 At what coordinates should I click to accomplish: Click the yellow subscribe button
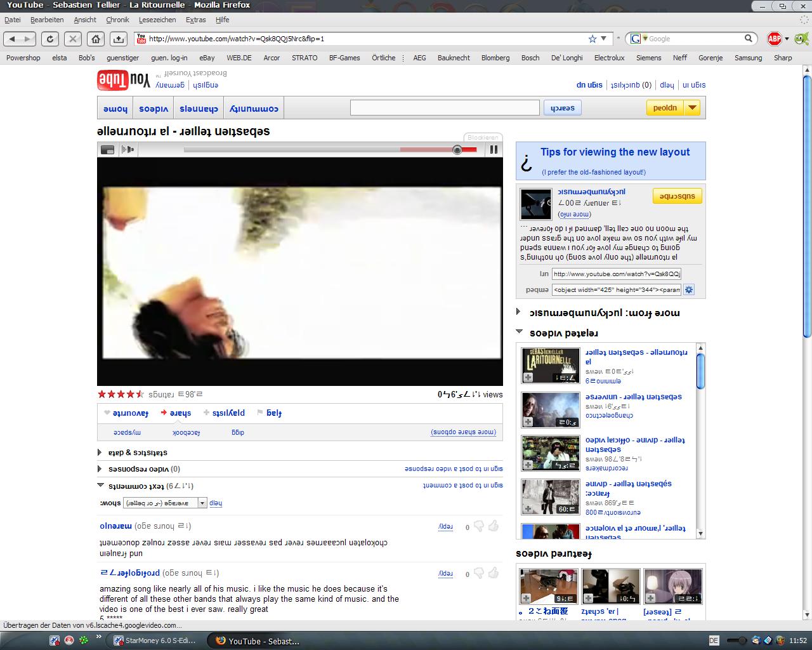(x=678, y=196)
